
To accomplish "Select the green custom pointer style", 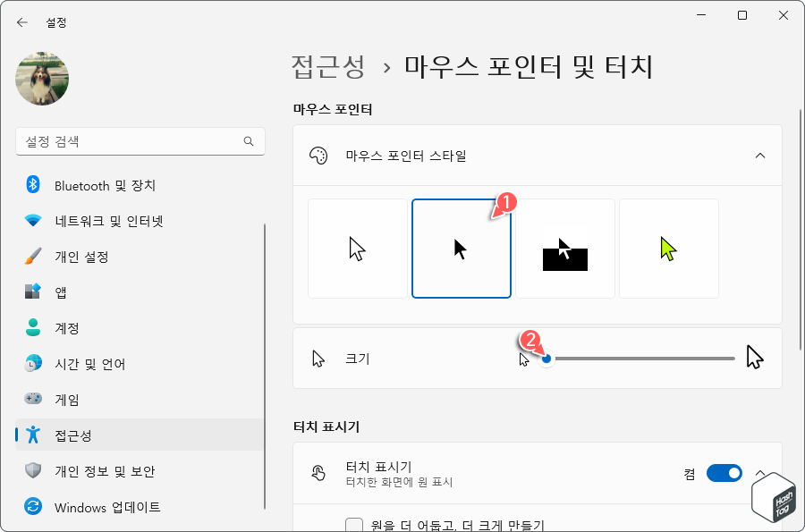I will tap(668, 248).
